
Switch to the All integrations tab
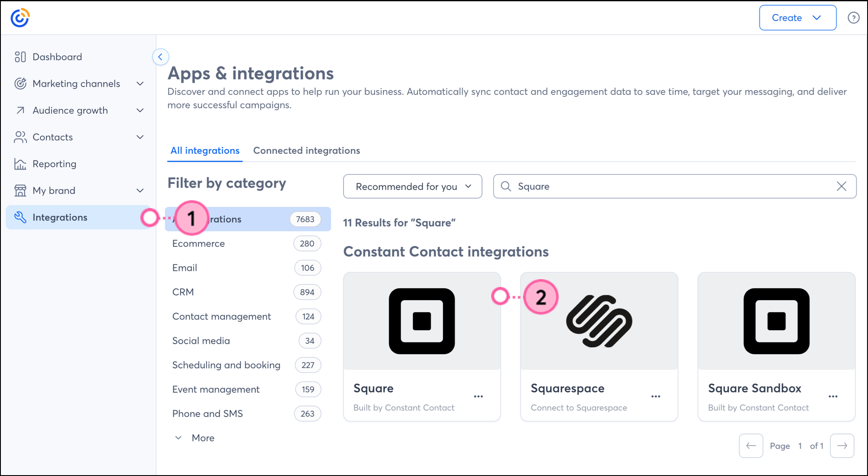coord(205,150)
